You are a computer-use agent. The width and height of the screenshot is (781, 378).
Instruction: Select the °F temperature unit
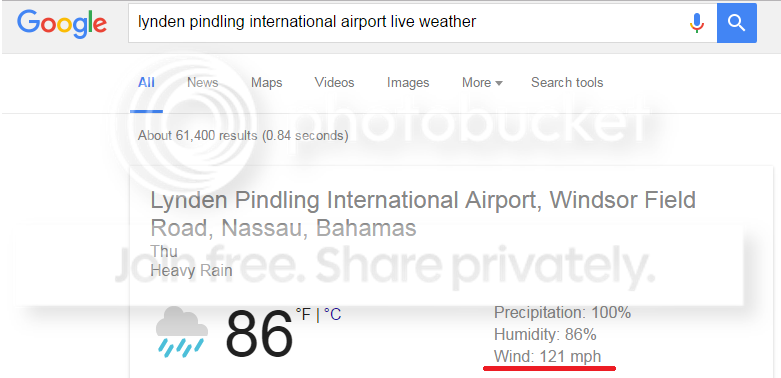tap(303, 314)
